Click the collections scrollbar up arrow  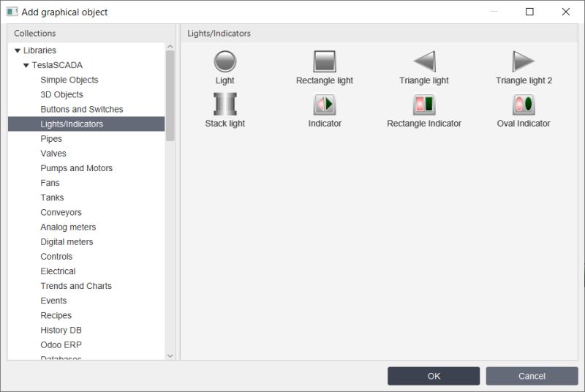point(170,47)
